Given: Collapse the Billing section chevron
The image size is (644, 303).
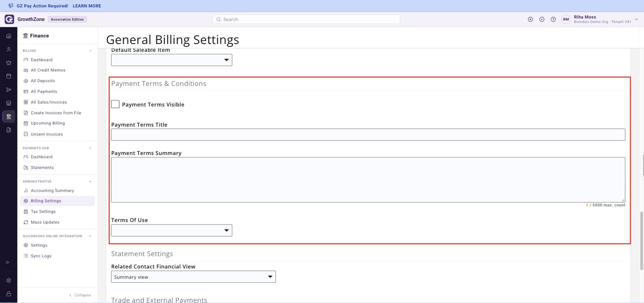Looking at the screenshot, I should point(90,51).
